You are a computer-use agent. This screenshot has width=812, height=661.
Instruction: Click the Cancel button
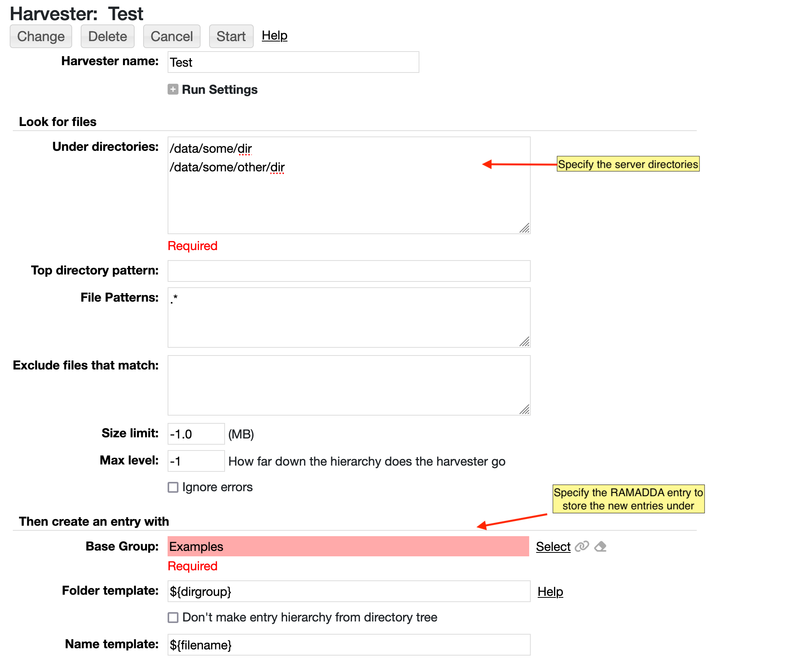pyautogui.click(x=171, y=36)
